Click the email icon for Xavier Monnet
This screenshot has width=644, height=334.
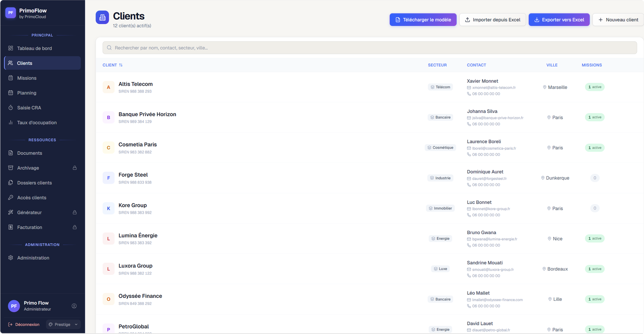pos(469,88)
